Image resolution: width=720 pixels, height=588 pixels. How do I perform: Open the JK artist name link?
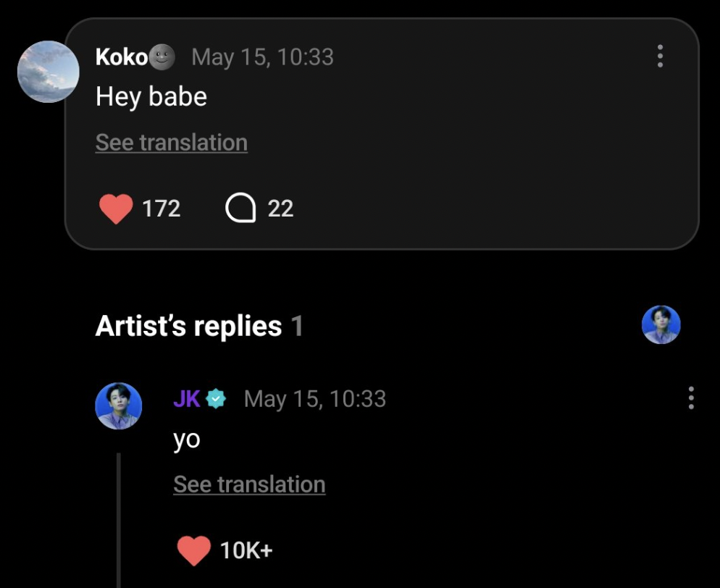pos(187,398)
